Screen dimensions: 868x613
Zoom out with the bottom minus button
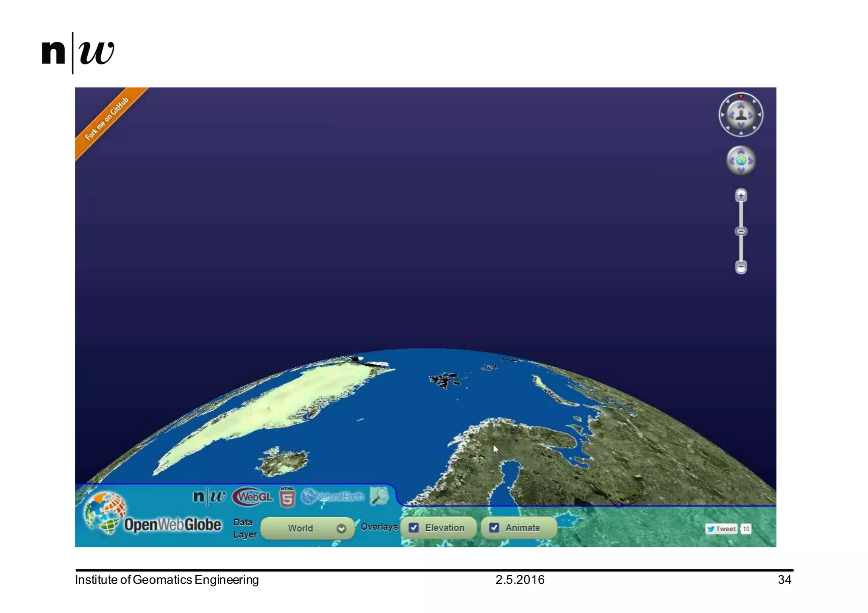pos(741,267)
